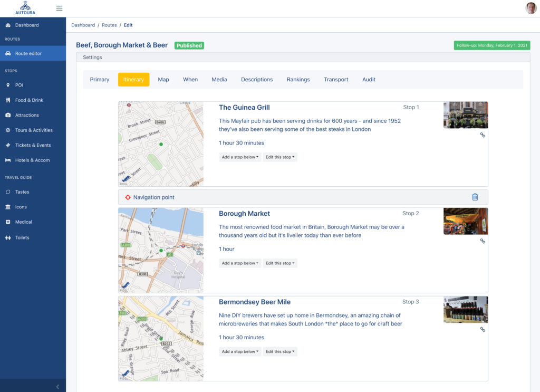Click the POI map pin icon
Image resolution: width=540 pixels, height=392 pixels.
pyautogui.click(x=8, y=85)
